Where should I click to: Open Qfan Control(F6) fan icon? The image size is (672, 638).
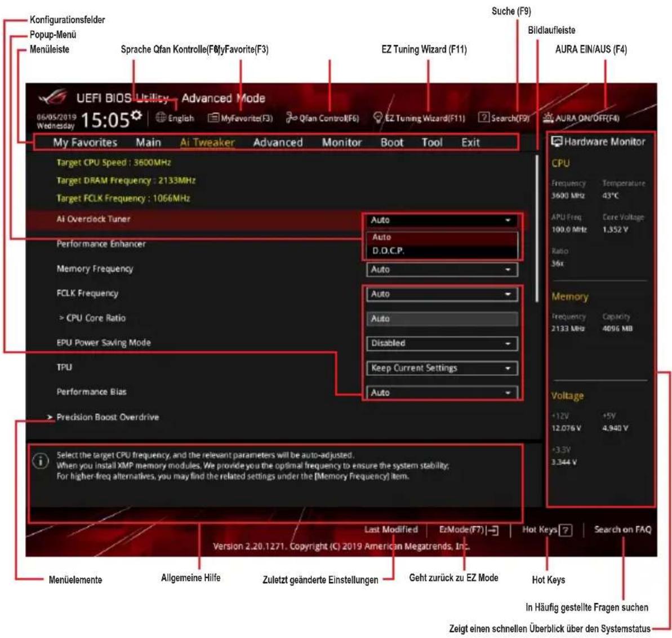[291, 117]
